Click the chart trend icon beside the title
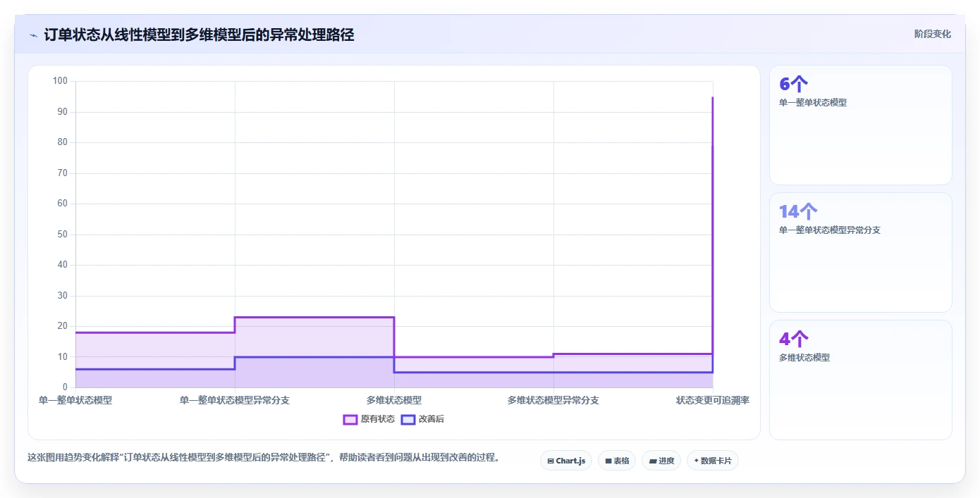Viewport: 980px width, 498px height. click(x=33, y=35)
